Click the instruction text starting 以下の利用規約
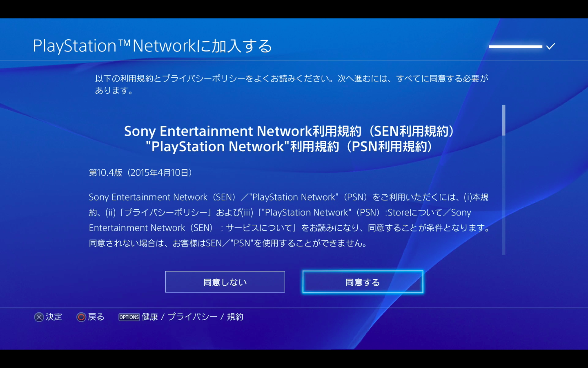Viewport: 588px width, 368px height. coord(292,84)
